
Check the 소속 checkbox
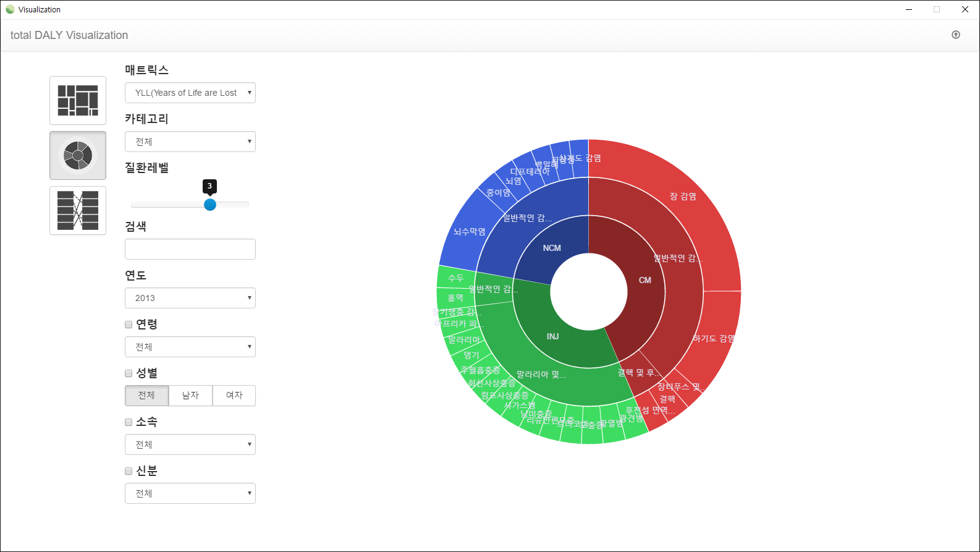pos(129,422)
